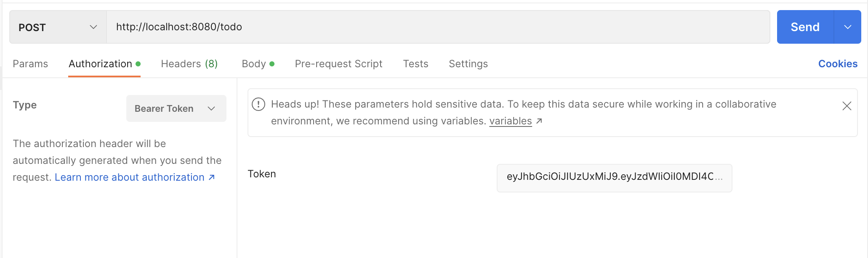Viewport: 868px width, 258px height.
Task: Click the variables link in the warning
Action: 511,121
